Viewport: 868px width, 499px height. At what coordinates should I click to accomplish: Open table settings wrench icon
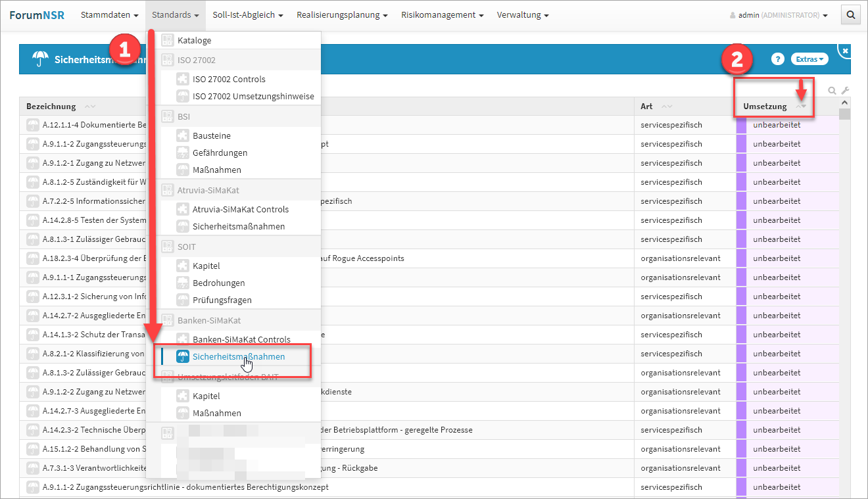(x=846, y=91)
